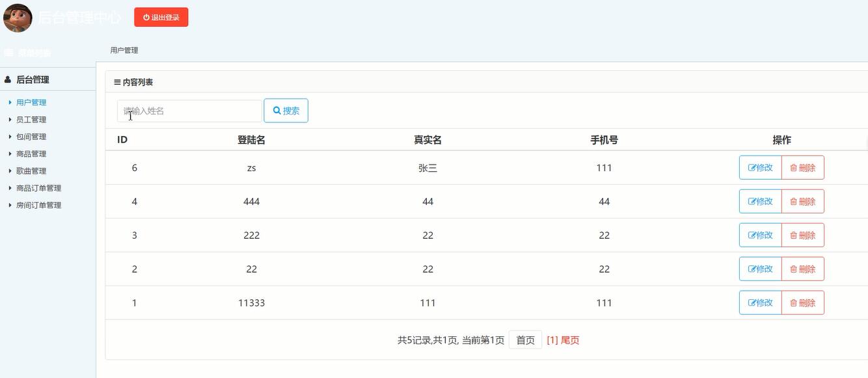Viewport: 868px width, 378px height.
Task: Click the [1] page number link
Action: point(552,340)
